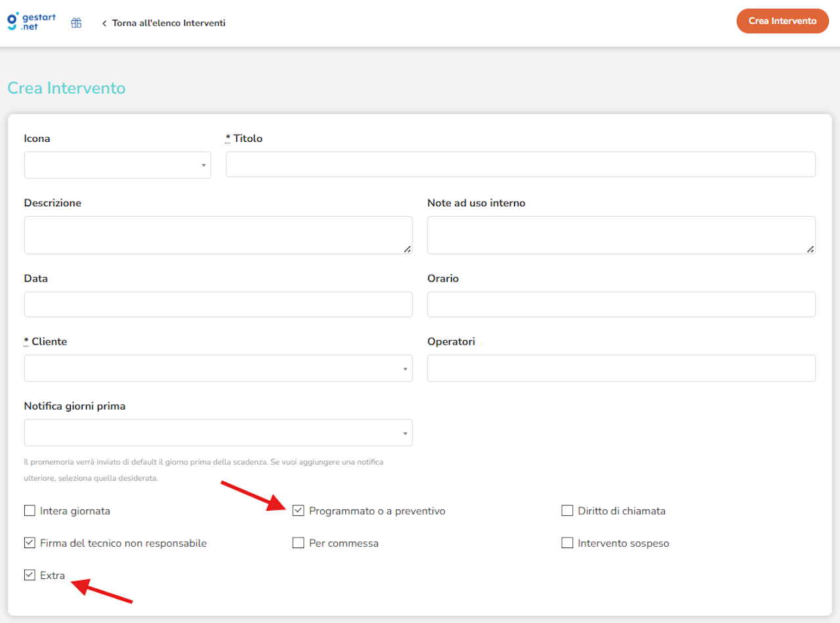This screenshot has width=840, height=623.
Task: Tick the Per commessa checkbox
Action: (299, 543)
